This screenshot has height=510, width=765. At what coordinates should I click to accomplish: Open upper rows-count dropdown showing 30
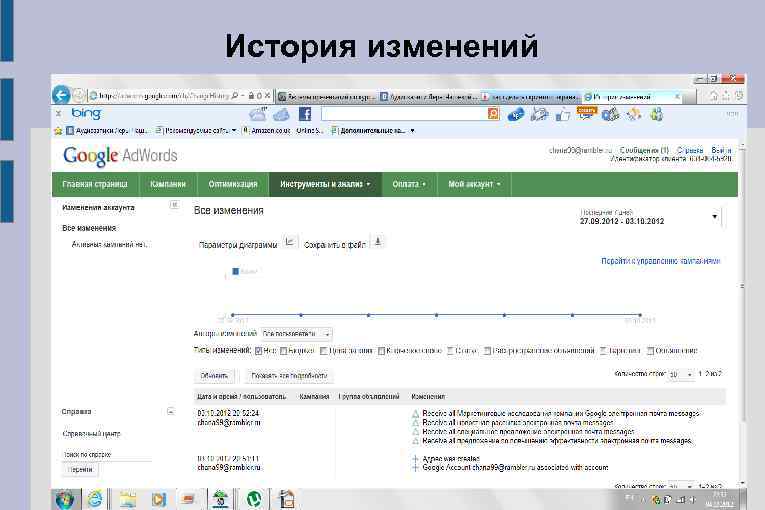681,374
